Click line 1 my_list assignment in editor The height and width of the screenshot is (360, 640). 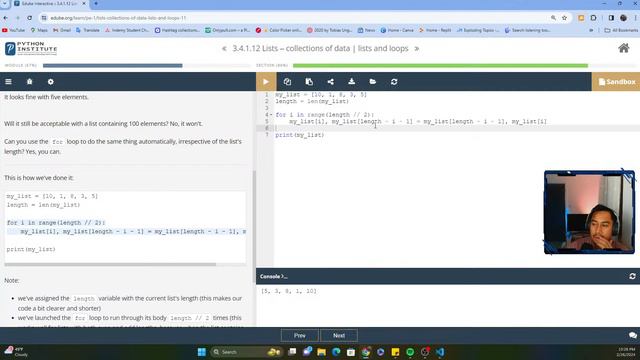tap(321, 95)
